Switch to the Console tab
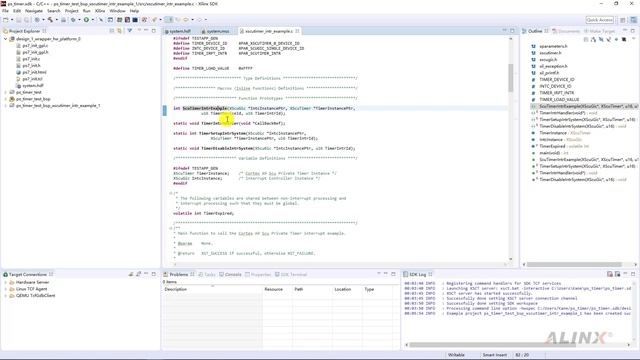640x360 pixels. click(x=231, y=274)
